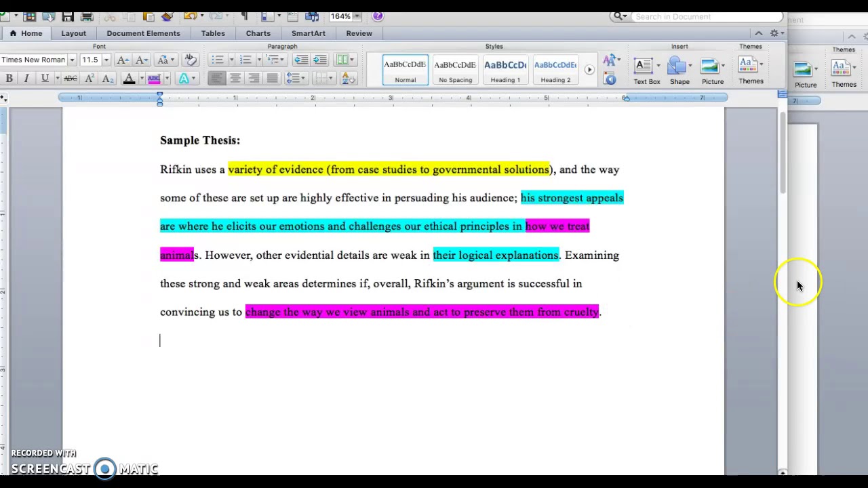Image resolution: width=868 pixels, height=488 pixels.
Task: Apply the No Spacing style
Action: click(455, 70)
